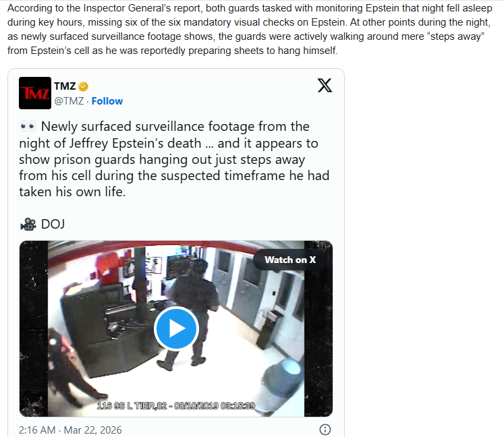Viewport: 504px width, 437px height.
Task: Open the TMZ profile avatar
Action: tap(35, 93)
